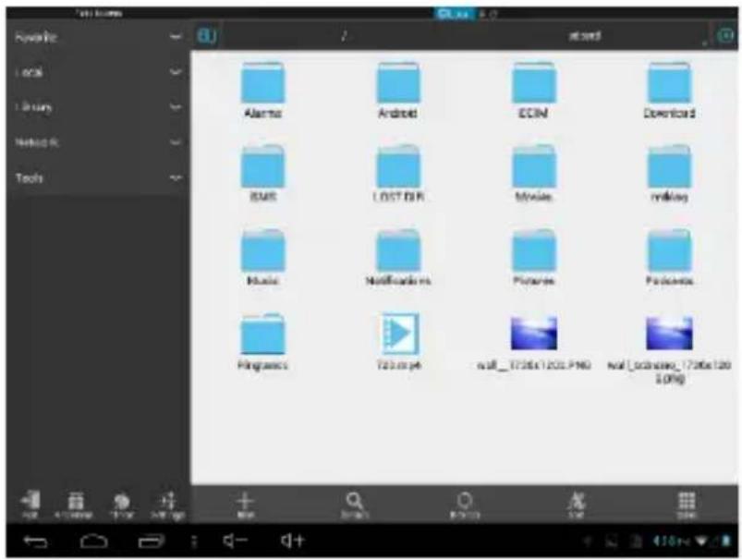The height and width of the screenshot is (560, 742).
Task: Tap the three-dot menu in navigation bar
Action: (194, 541)
